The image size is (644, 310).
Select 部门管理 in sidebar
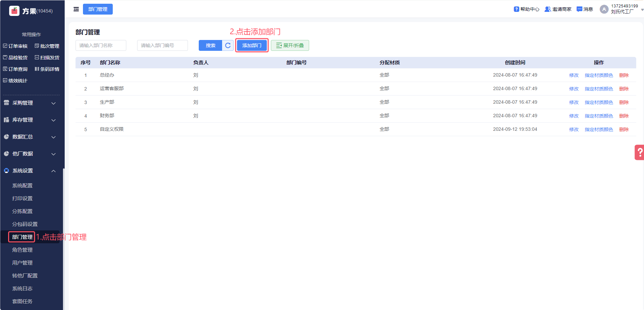point(22,237)
